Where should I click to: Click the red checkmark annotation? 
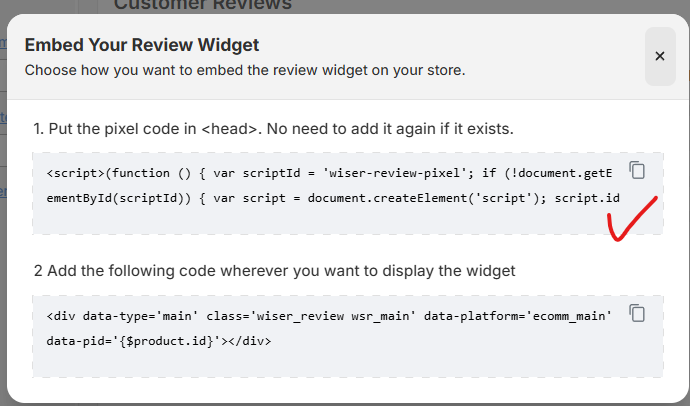tap(632, 220)
